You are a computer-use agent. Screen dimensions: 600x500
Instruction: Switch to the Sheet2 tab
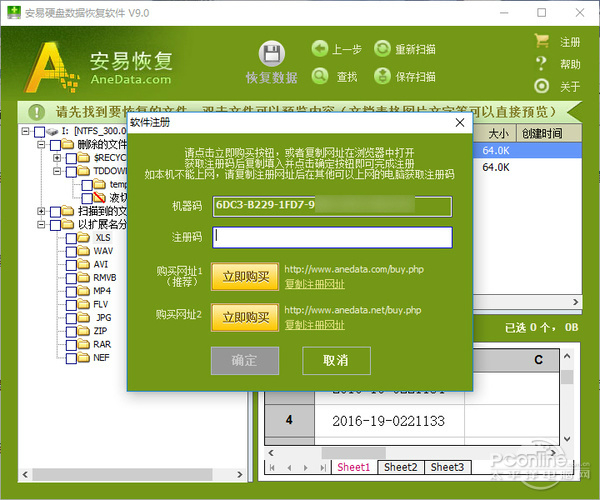pos(401,467)
